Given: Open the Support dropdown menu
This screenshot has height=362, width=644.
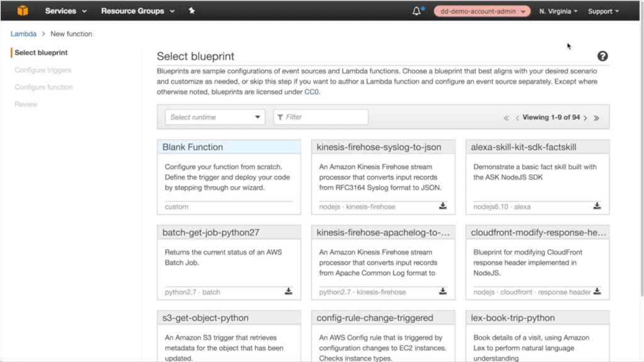Looking at the screenshot, I should coord(603,11).
